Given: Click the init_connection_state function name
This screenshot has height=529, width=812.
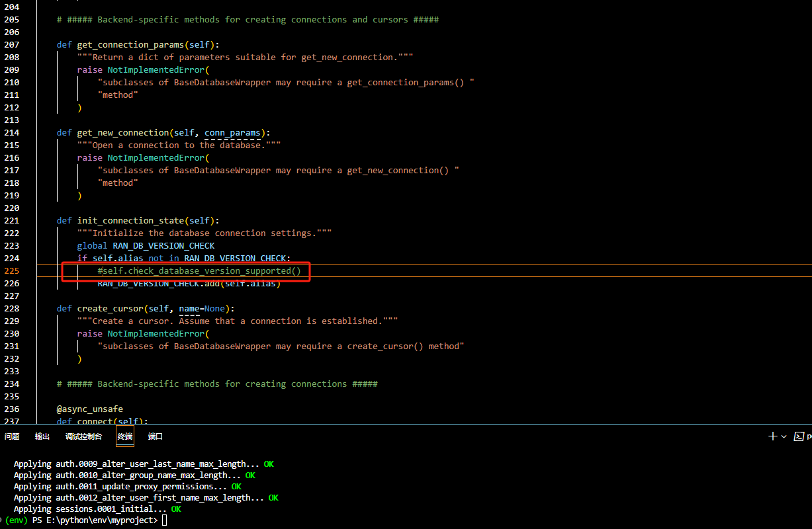Looking at the screenshot, I should pos(130,221).
